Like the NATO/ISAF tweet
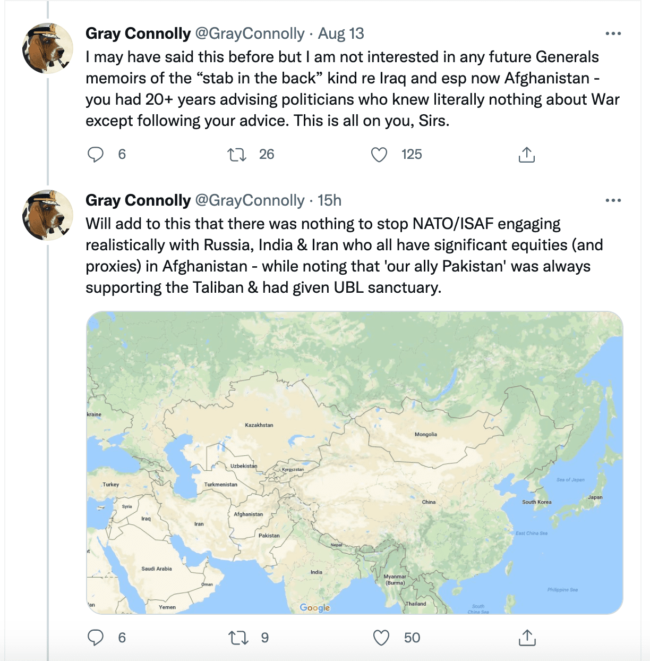This screenshot has height=661, width=650. click(x=380, y=637)
